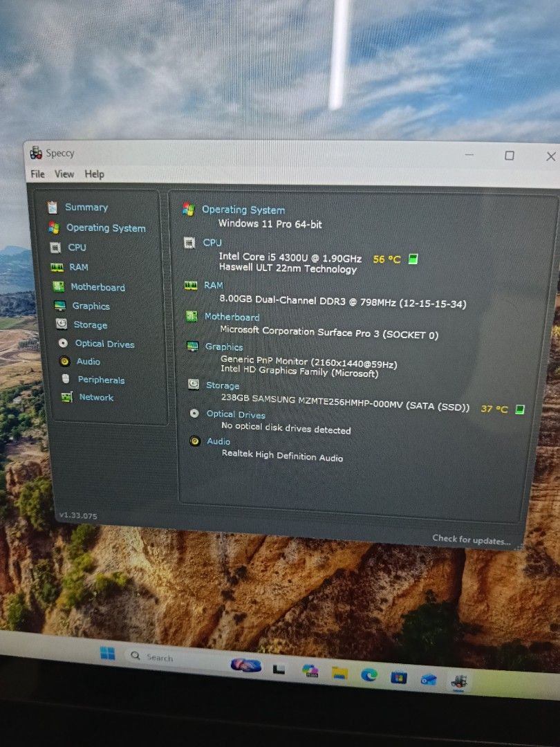Viewport: 560px width, 747px height.
Task: Click the Motherboard heading in summary panel
Action: [x=232, y=317]
